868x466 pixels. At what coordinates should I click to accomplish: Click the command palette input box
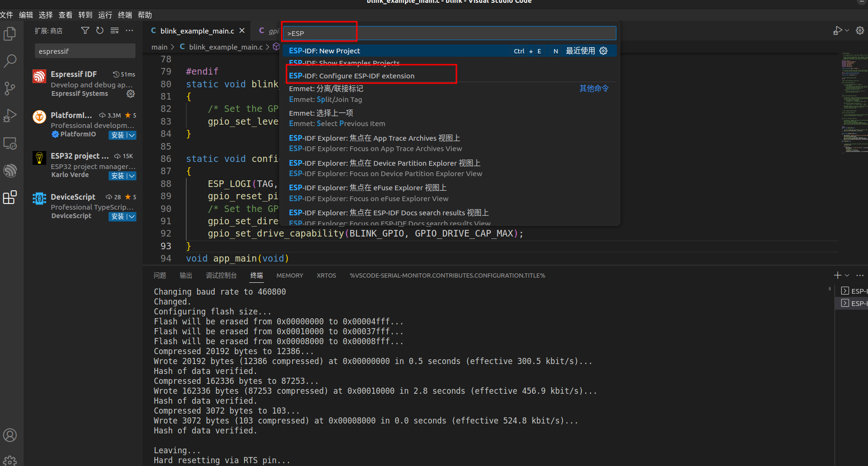click(450, 33)
